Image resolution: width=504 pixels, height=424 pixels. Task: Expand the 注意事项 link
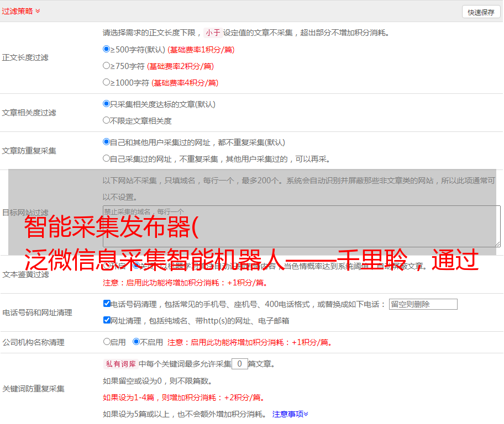[x=290, y=414]
